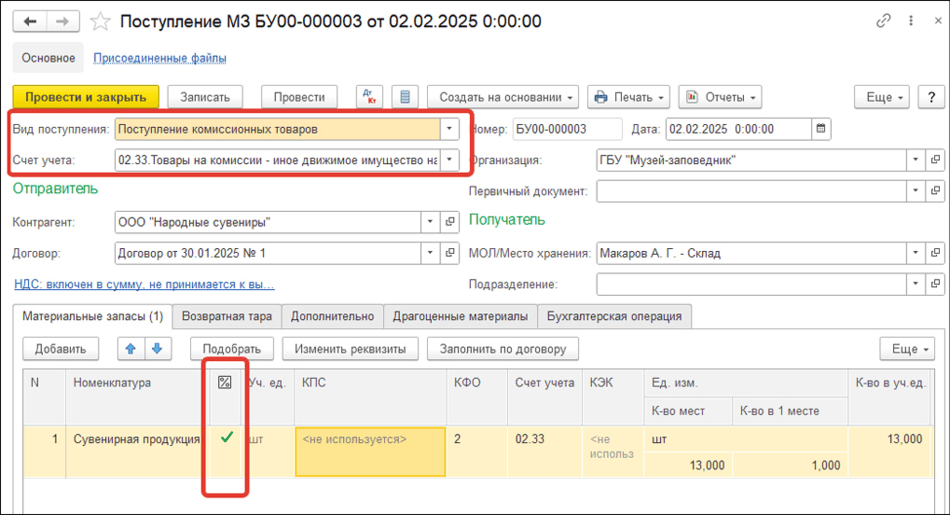Click the Заполнить по договору button
950x515 pixels.
point(502,349)
